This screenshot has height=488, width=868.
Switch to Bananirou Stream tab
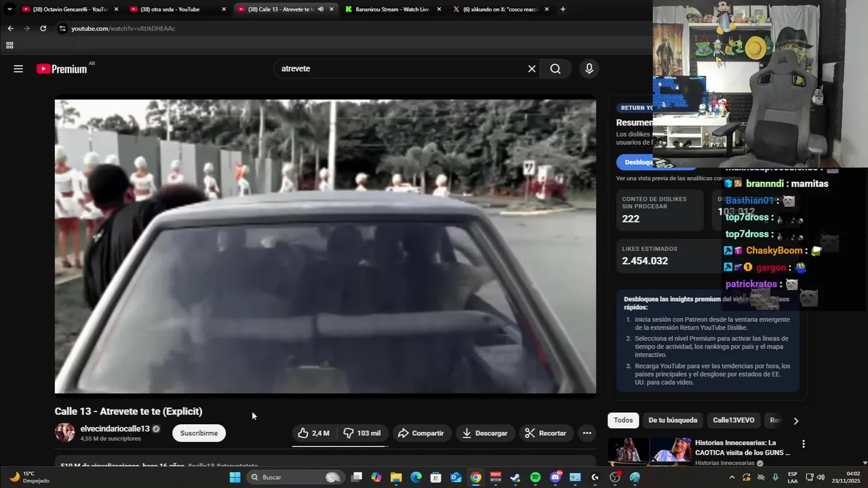[x=393, y=9]
